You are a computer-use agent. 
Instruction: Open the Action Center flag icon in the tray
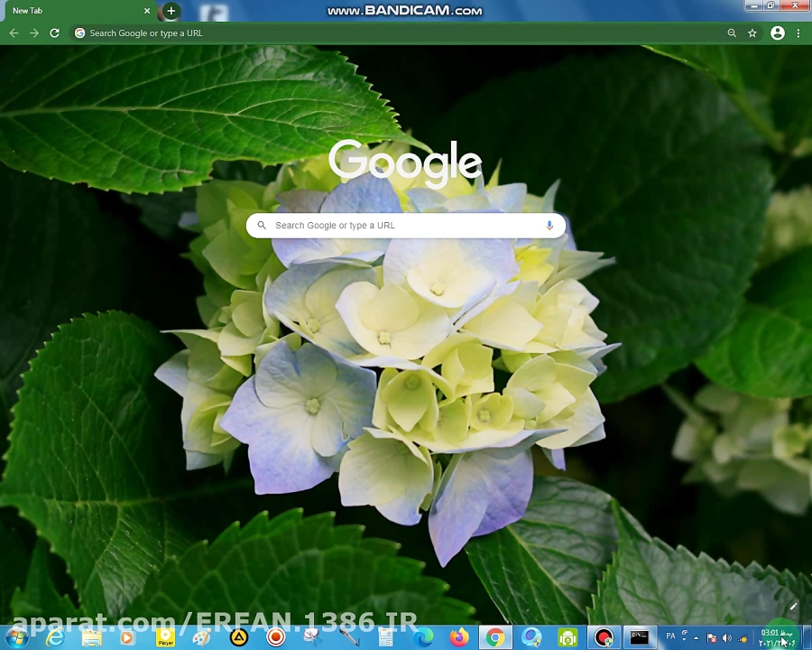[x=712, y=638]
